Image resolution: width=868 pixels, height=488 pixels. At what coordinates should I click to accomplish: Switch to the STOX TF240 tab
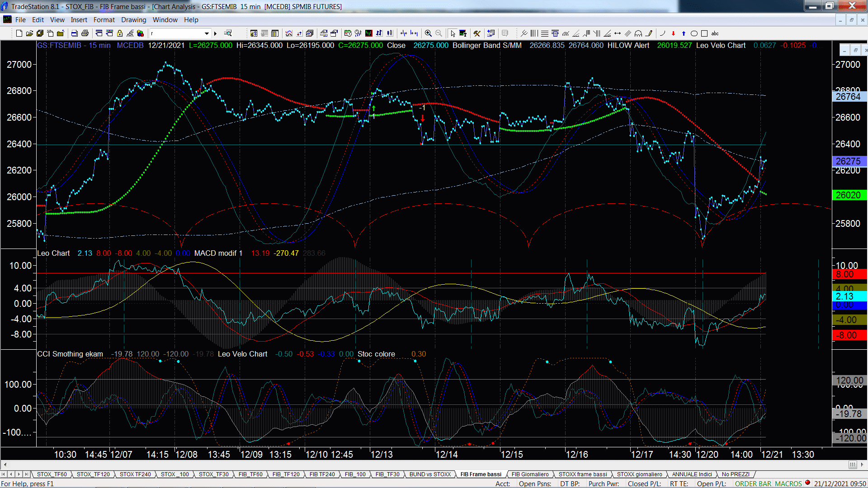click(135, 474)
